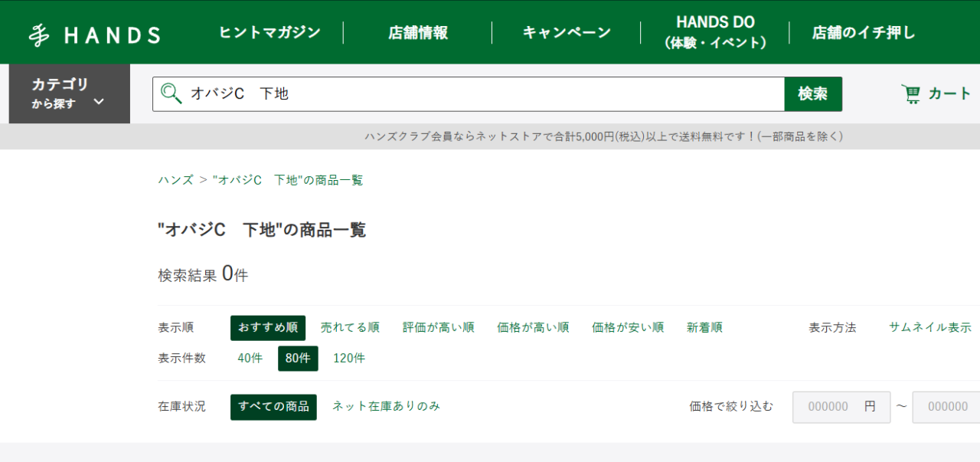Screen dimensions: 980x462
Task: Show 40件 per page
Action: (x=250, y=359)
